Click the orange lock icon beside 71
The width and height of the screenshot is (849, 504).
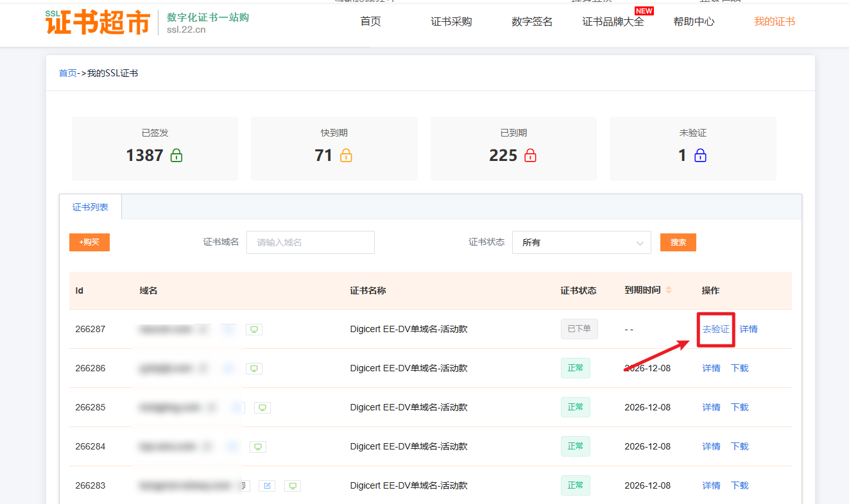pyautogui.click(x=346, y=155)
